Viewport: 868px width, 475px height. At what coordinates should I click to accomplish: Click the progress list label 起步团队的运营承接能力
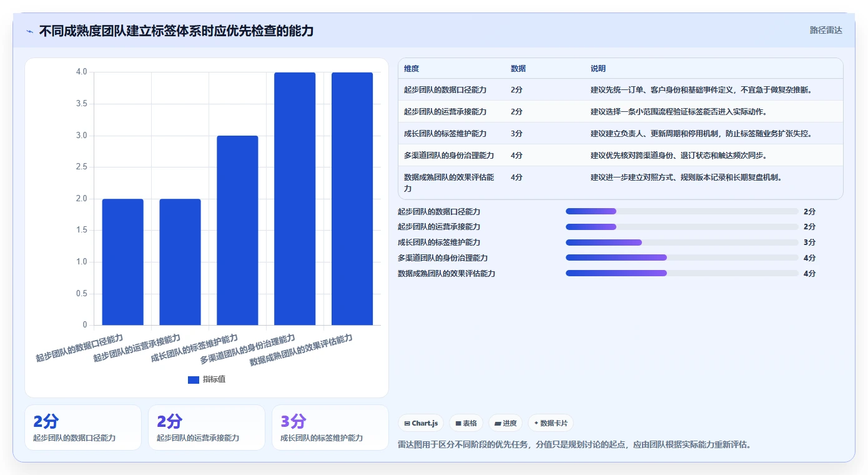(439, 227)
